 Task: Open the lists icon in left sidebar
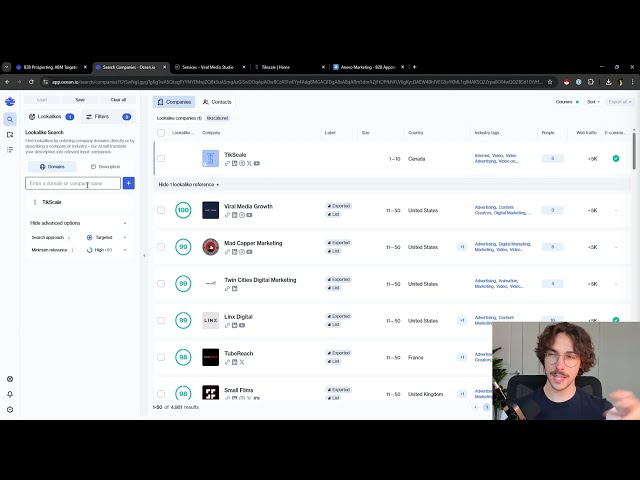(x=10, y=150)
